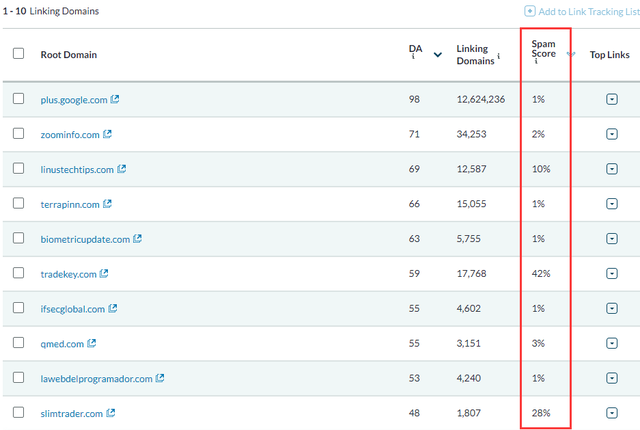Screen dimensions: 640x430
Task: Check the terrapinn.com row checkbox
Action: tap(18, 203)
